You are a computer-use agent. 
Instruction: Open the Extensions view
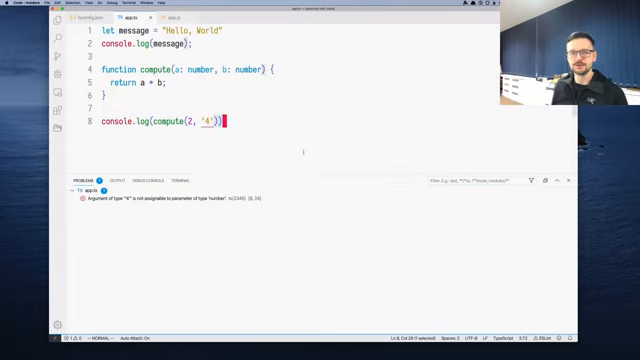tap(58, 110)
